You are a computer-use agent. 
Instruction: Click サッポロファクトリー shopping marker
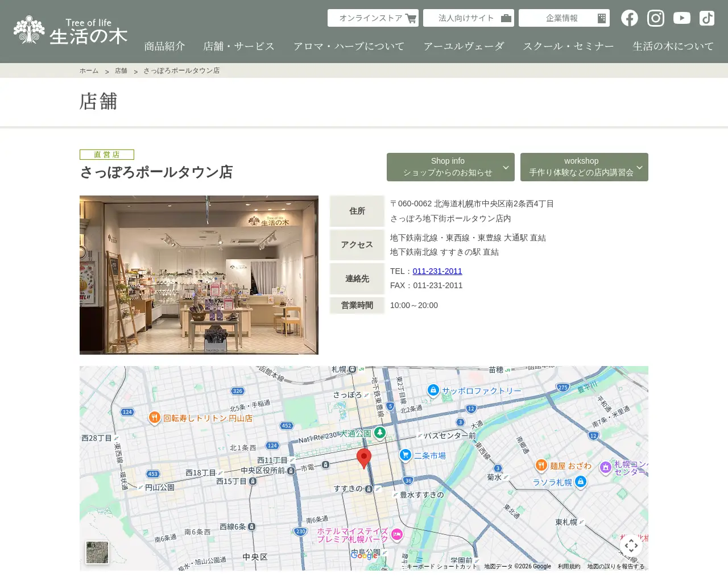click(x=433, y=390)
